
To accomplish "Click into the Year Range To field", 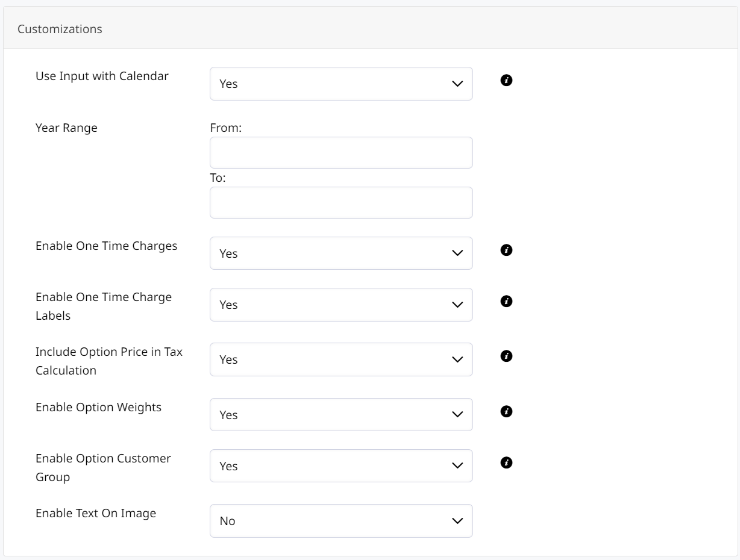I will [x=341, y=203].
